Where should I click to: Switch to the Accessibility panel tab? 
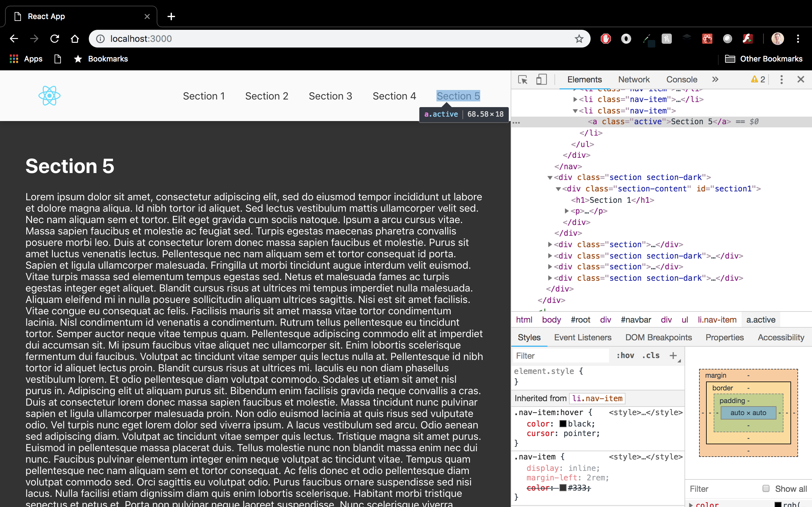(x=782, y=337)
